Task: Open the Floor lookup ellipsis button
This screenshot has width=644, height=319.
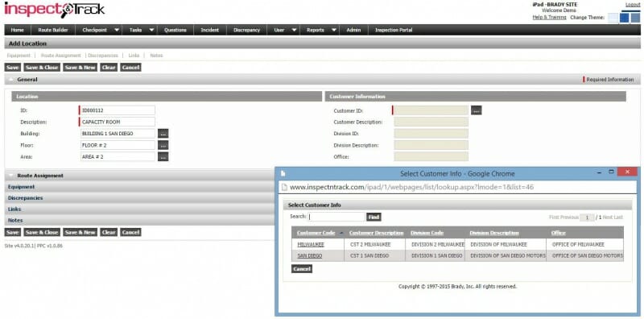Action: point(163,145)
